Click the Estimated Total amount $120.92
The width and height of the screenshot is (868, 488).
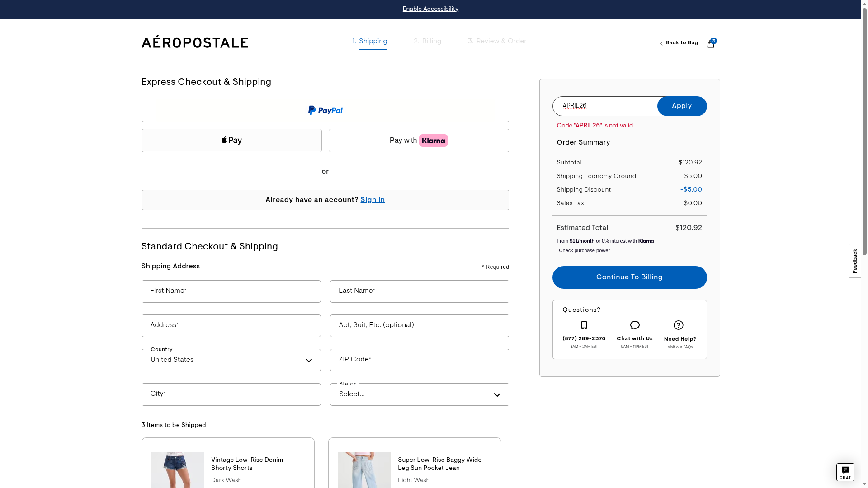[689, 228]
